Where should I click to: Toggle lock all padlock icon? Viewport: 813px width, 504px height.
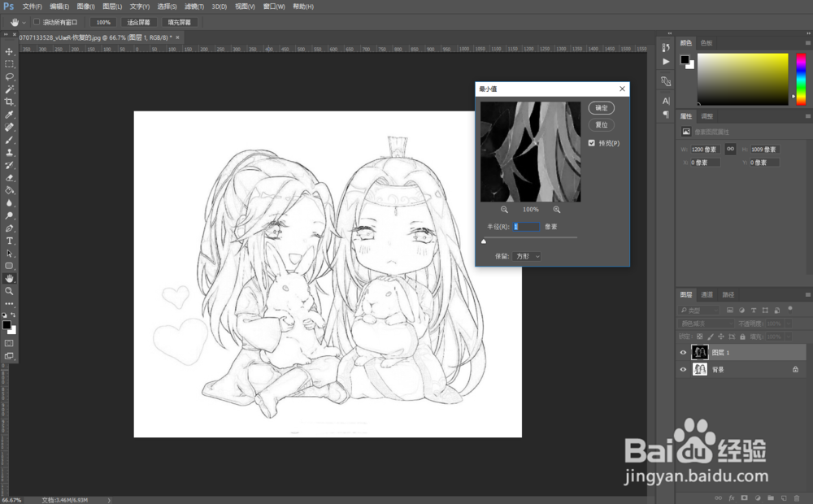pos(742,337)
